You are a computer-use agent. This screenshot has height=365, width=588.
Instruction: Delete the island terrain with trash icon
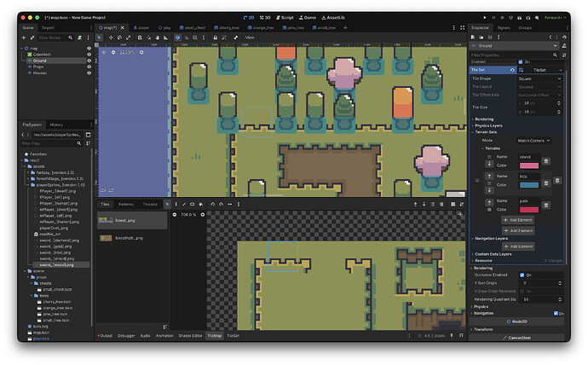(545, 160)
